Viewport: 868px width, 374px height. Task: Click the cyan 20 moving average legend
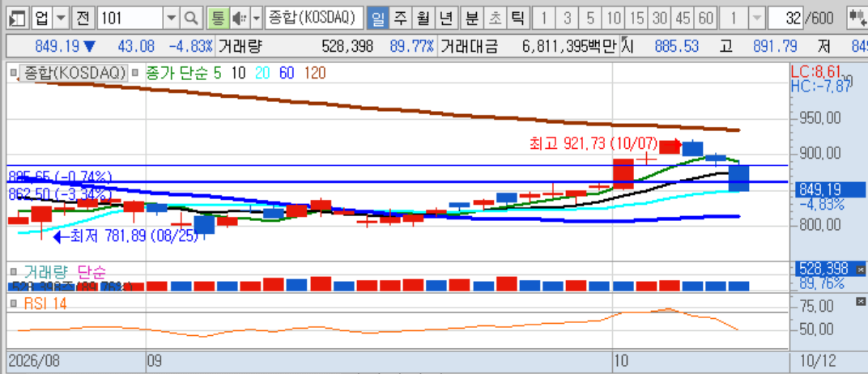point(262,73)
